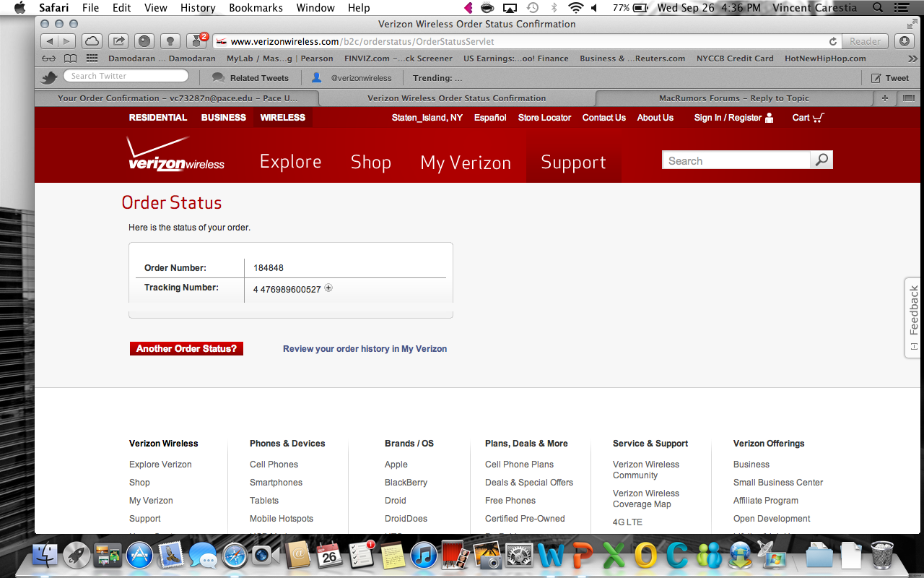Click the Search Twitter field
The image size is (924, 578).
(x=126, y=76)
